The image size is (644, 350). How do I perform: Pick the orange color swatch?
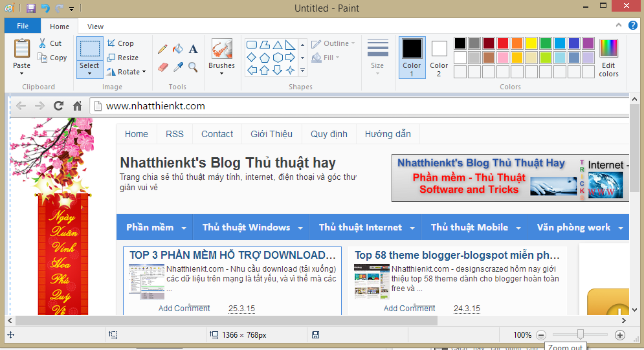[517, 43]
